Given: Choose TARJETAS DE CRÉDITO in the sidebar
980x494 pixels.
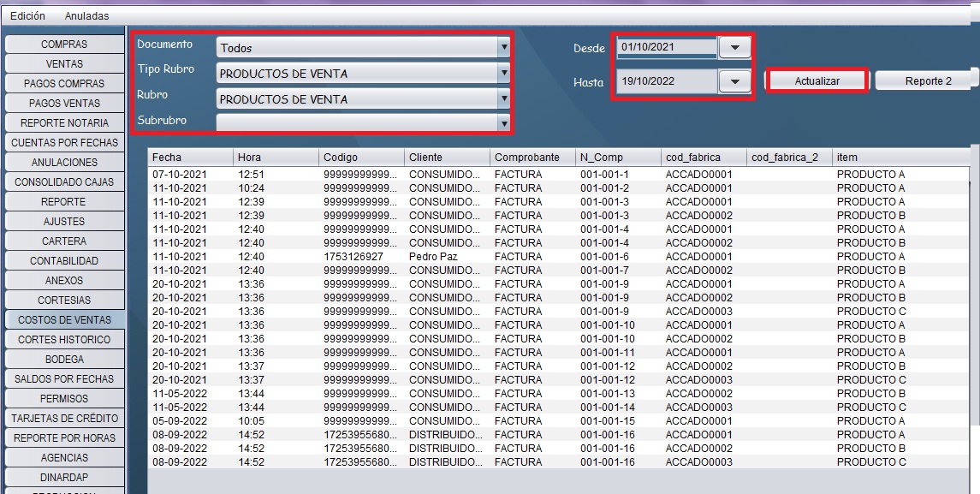Looking at the screenshot, I should (64, 418).
